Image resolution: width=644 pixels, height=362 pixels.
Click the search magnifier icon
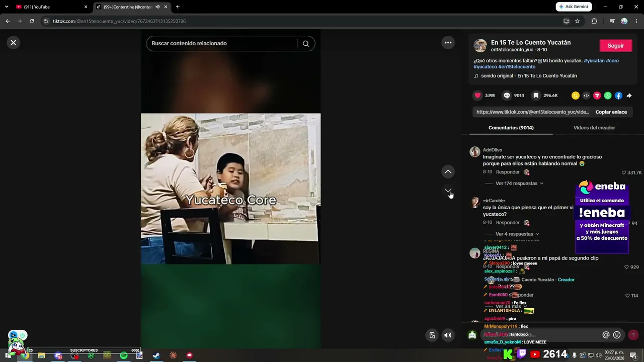306,43
